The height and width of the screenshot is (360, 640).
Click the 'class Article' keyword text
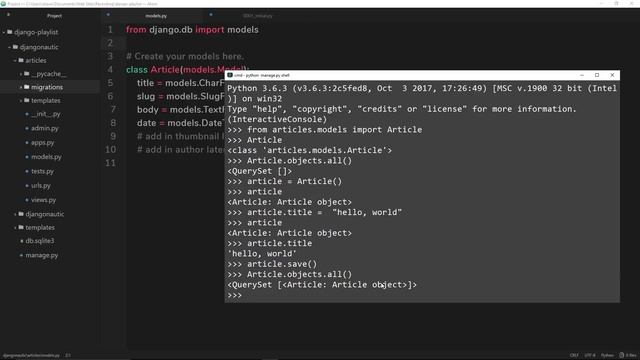(153, 69)
